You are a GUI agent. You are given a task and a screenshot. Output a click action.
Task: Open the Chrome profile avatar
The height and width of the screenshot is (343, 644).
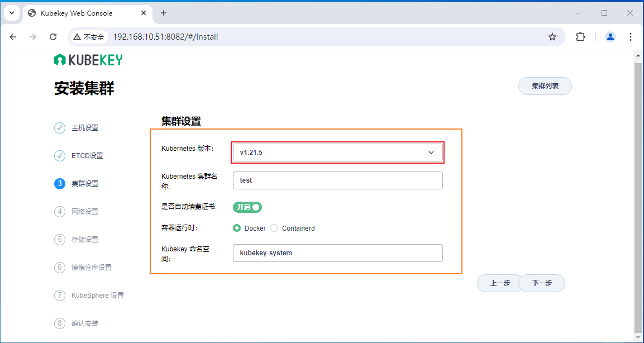point(610,37)
